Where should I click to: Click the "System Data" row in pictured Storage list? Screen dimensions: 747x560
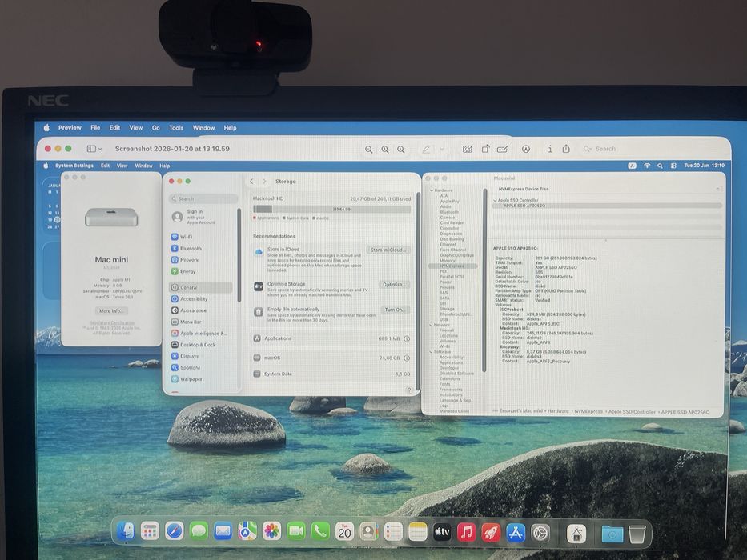pos(331,374)
